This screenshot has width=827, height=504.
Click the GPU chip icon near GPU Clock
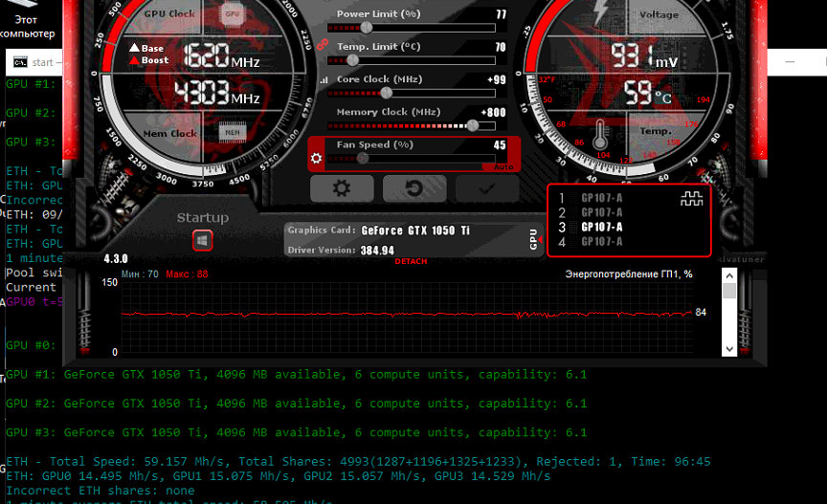point(232,14)
